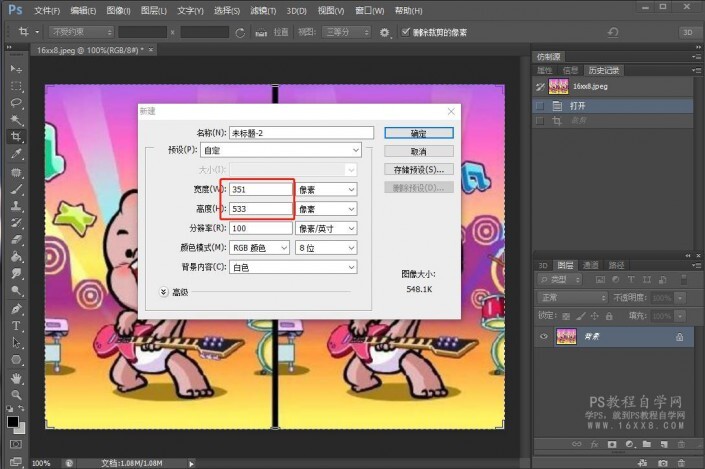Expand the 高级 advanced section
Screen dimensions: 705x469
[163, 291]
